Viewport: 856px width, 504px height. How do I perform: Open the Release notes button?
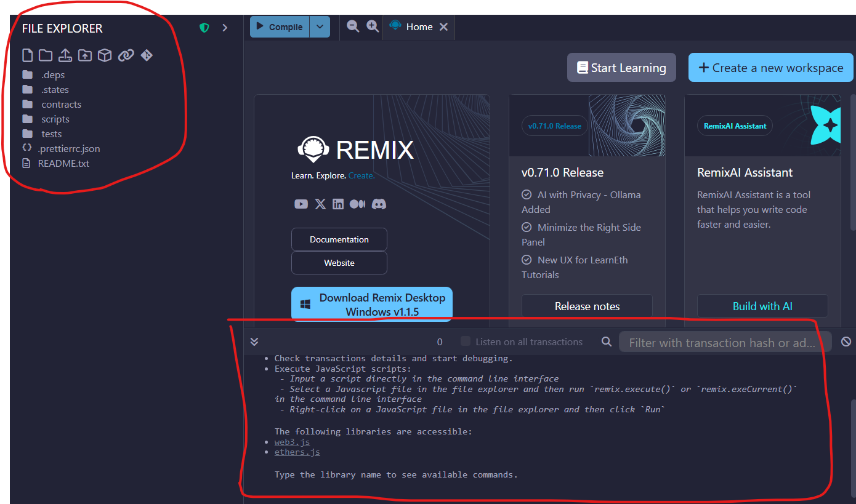tap(587, 306)
